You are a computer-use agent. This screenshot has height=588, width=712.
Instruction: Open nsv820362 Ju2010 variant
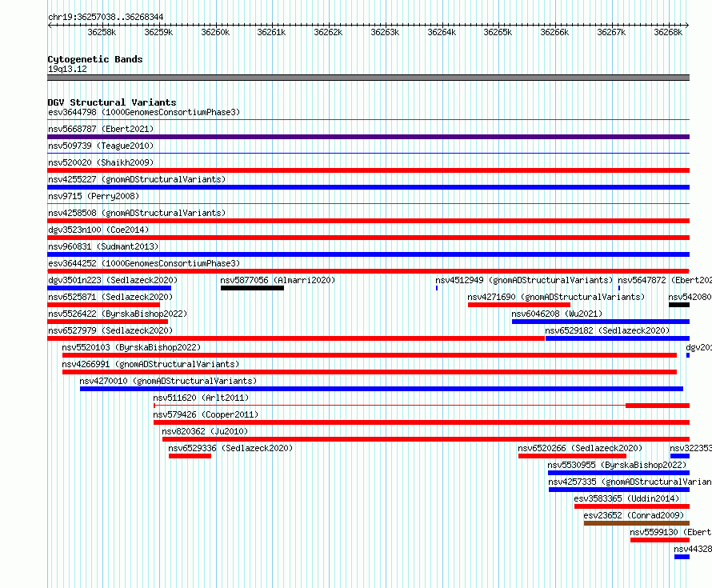tap(205, 431)
